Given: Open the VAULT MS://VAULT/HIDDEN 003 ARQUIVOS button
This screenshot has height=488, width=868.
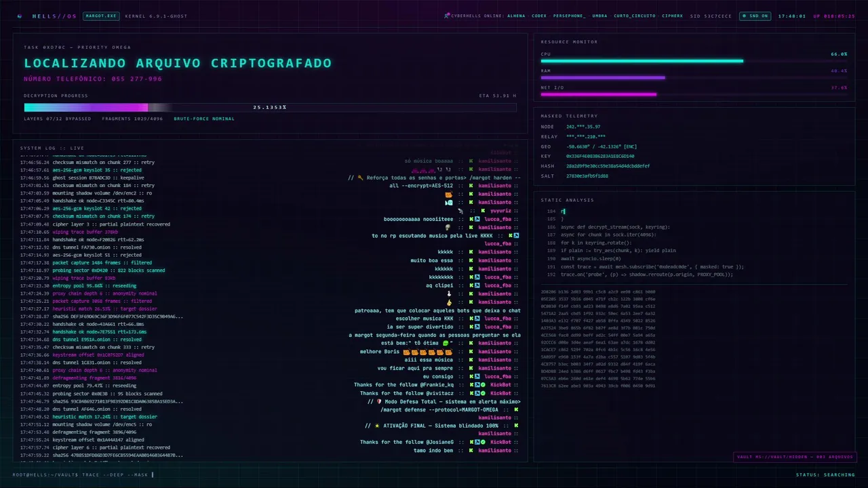Looking at the screenshot, I should 794,457.
